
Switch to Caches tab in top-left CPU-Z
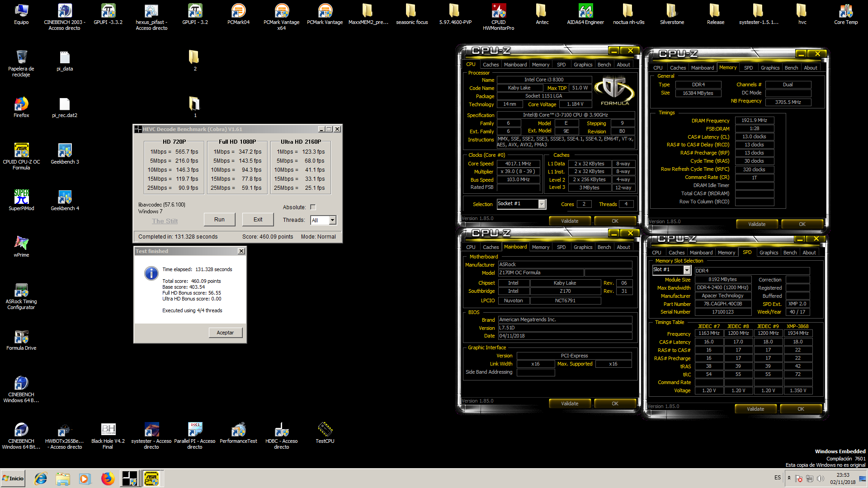pos(491,65)
